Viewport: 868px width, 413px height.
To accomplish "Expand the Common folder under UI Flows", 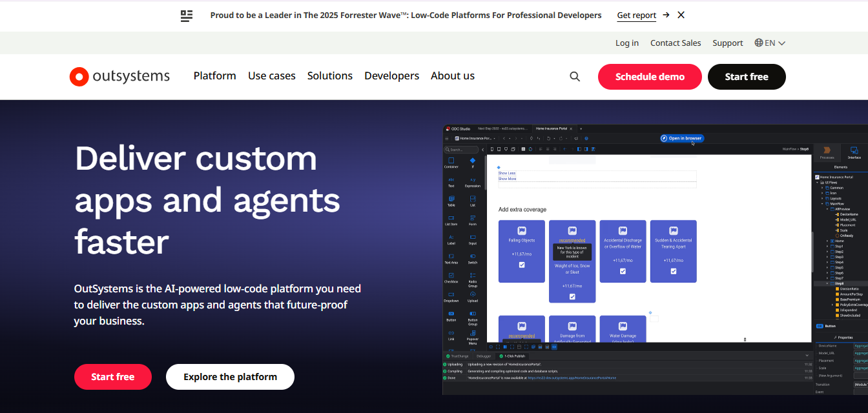I will (822, 187).
